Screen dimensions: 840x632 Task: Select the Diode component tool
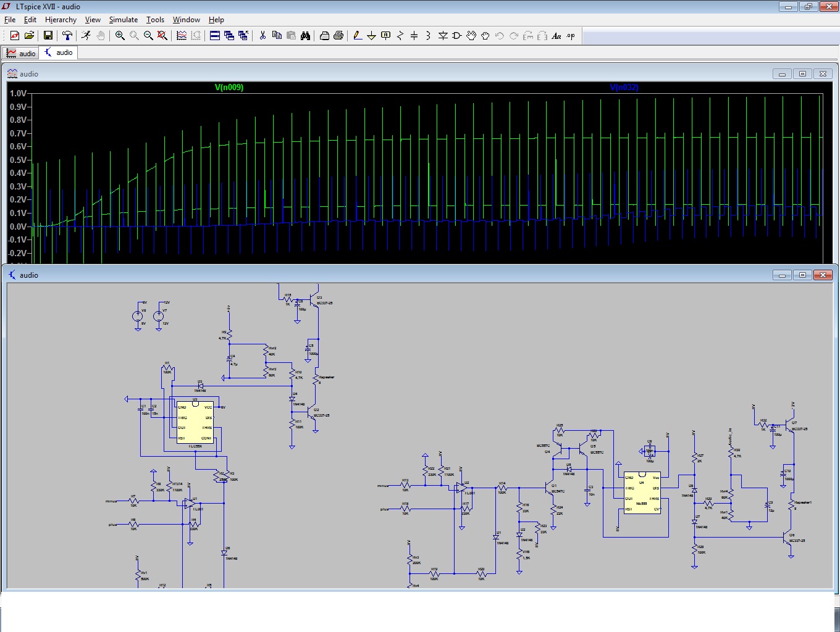(x=443, y=36)
